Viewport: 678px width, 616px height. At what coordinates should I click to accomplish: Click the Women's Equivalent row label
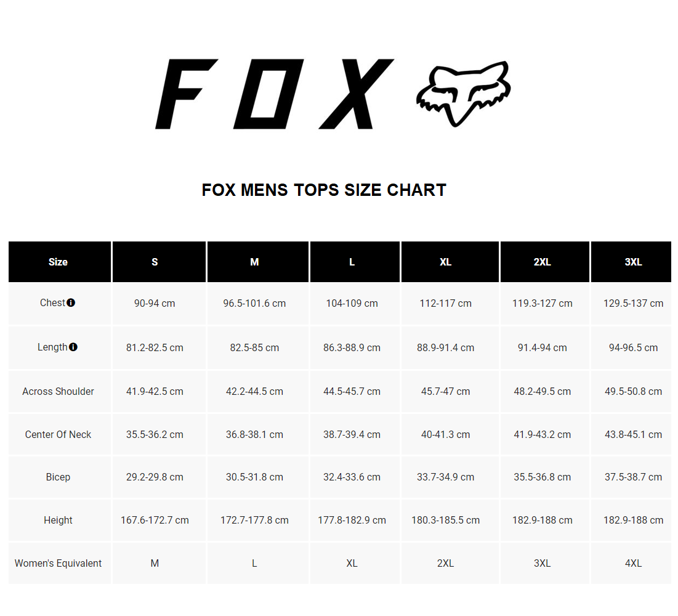[58, 563]
